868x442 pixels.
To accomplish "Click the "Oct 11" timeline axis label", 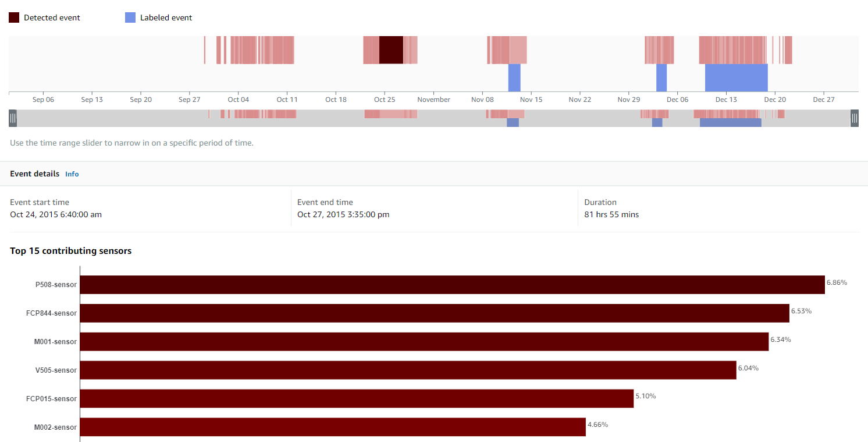I will coord(287,100).
